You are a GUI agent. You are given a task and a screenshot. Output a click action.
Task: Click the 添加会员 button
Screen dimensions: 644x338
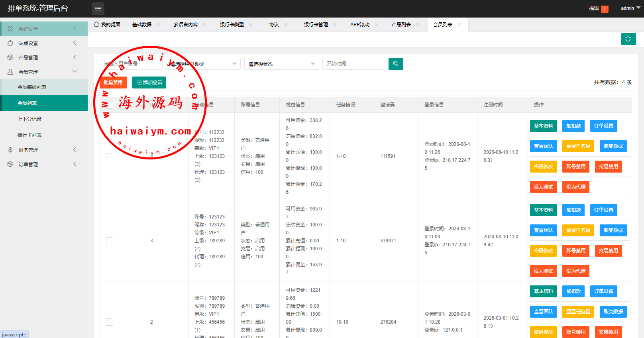pyautogui.click(x=149, y=83)
